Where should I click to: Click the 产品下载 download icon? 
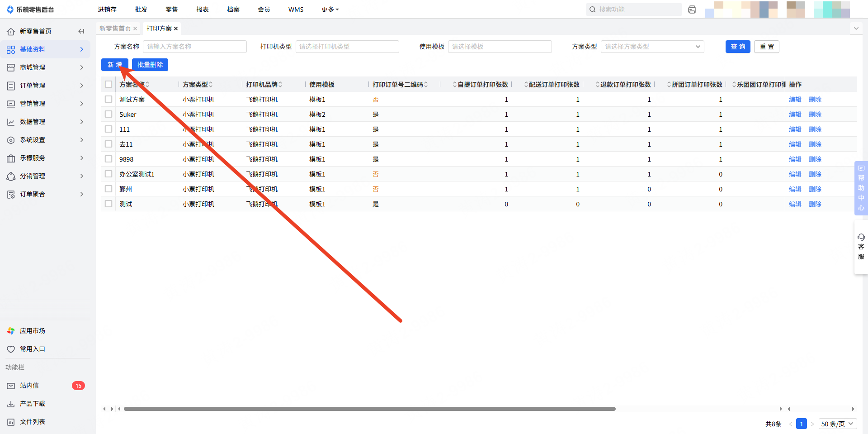11,404
